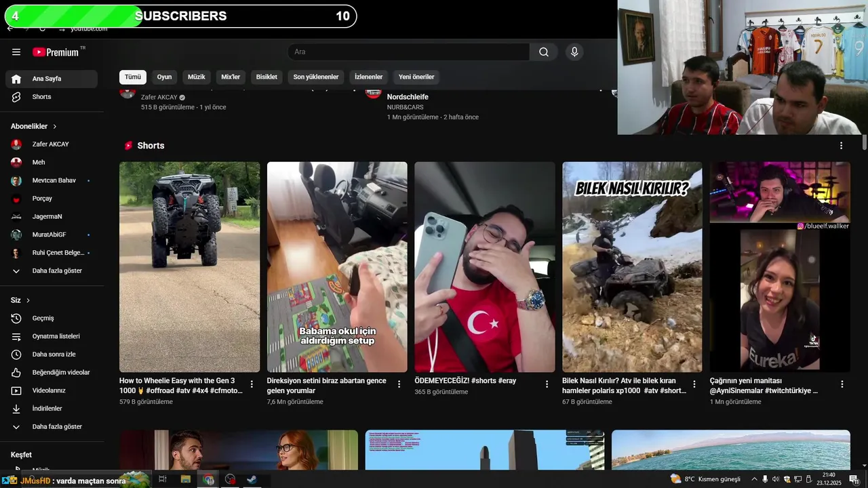
Task: Expand the Siz section chevron
Action: point(28,300)
